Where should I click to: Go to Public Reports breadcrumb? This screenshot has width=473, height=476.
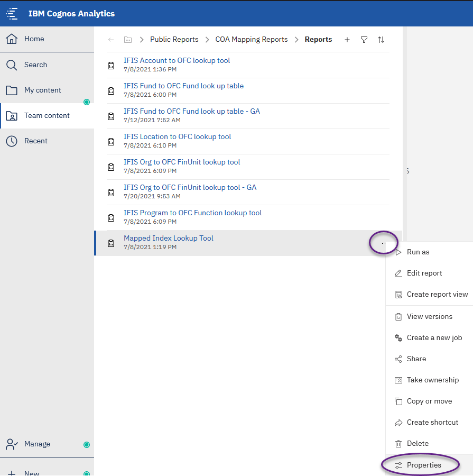coord(174,40)
